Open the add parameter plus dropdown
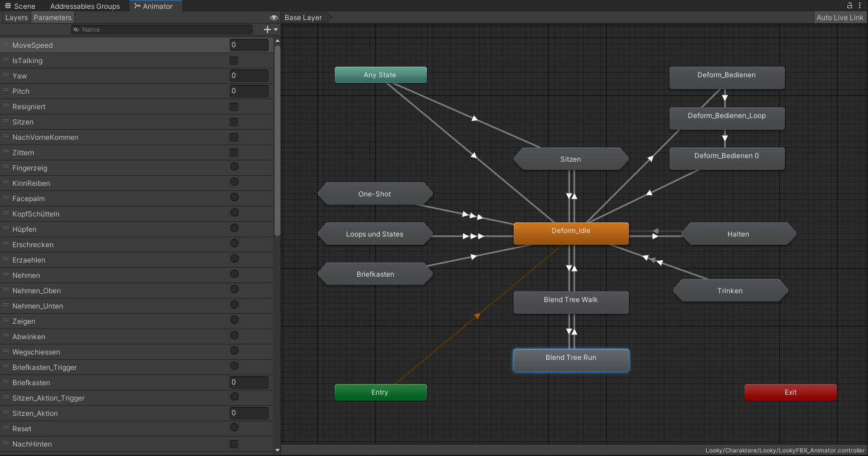 tap(270, 29)
